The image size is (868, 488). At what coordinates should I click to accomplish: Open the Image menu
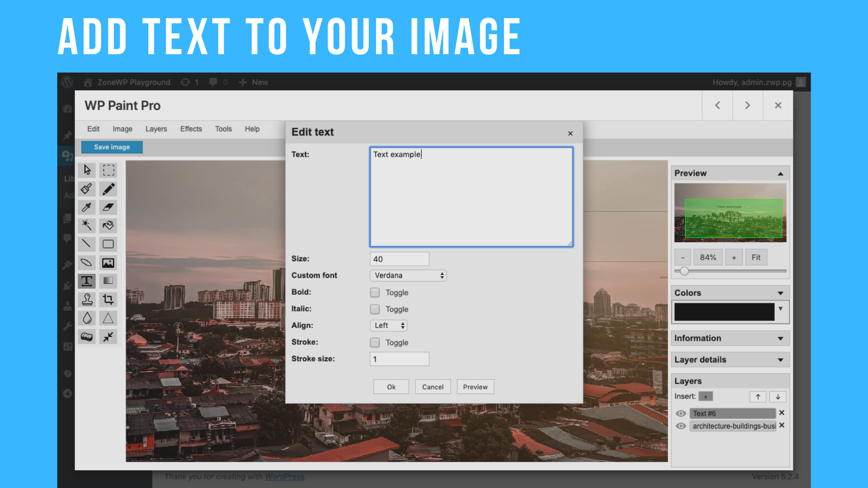point(123,129)
